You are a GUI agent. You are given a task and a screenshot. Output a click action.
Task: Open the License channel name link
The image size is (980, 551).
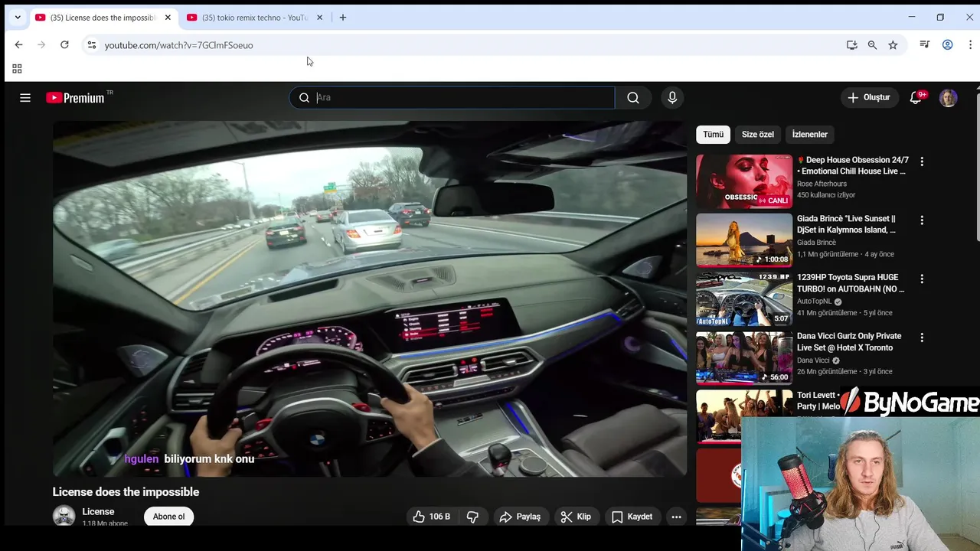[x=98, y=511]
